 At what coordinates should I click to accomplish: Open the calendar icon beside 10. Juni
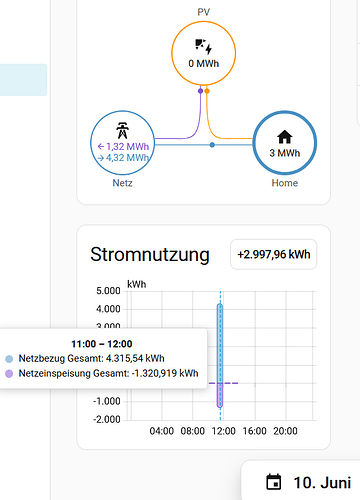[x=274, y=482]
